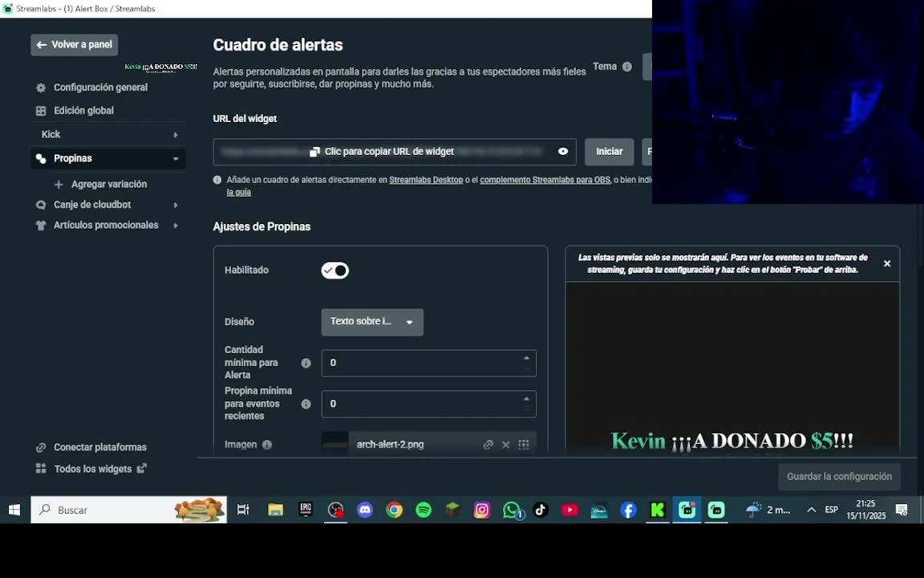
Task: Open media gallery grid icon for Imagen
Action: pyautogui.click(x=523, y=445)
